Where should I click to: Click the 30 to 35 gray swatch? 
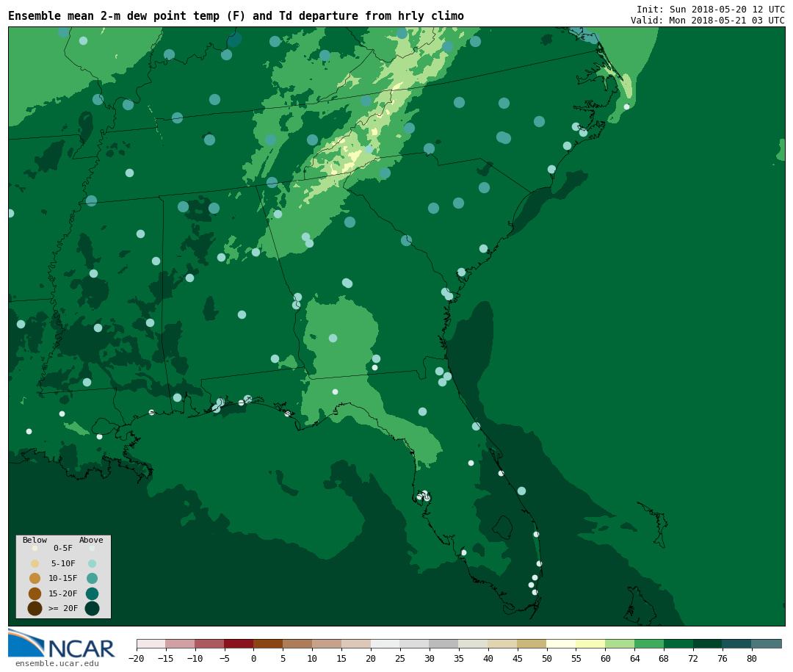pyautogui.click(x=444, y=643)
